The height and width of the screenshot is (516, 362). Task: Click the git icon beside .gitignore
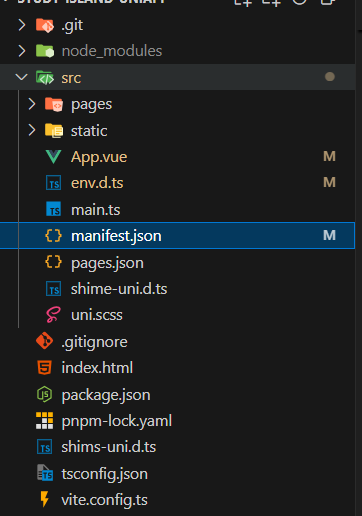click(45, 341)
